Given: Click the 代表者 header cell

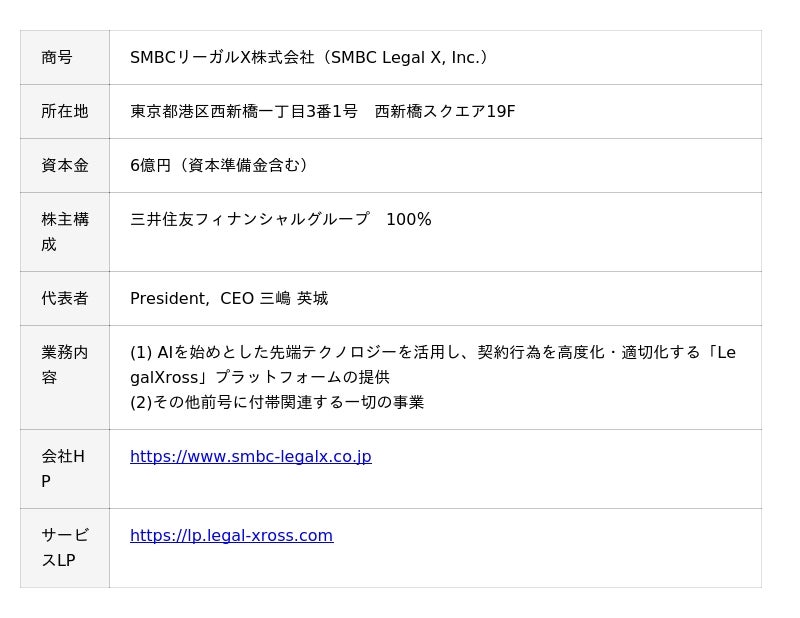Looking at the screenshot, I should point(65,299).
